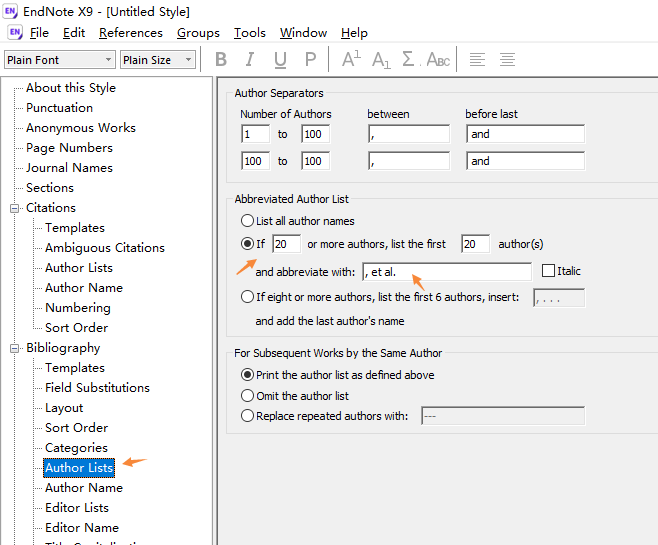Select 'Omit the author list' option
Screen dimensions: 658x545
[x=247, y=396]
